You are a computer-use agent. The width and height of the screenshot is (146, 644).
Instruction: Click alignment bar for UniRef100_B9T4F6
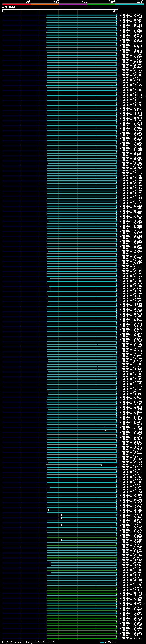82,25
